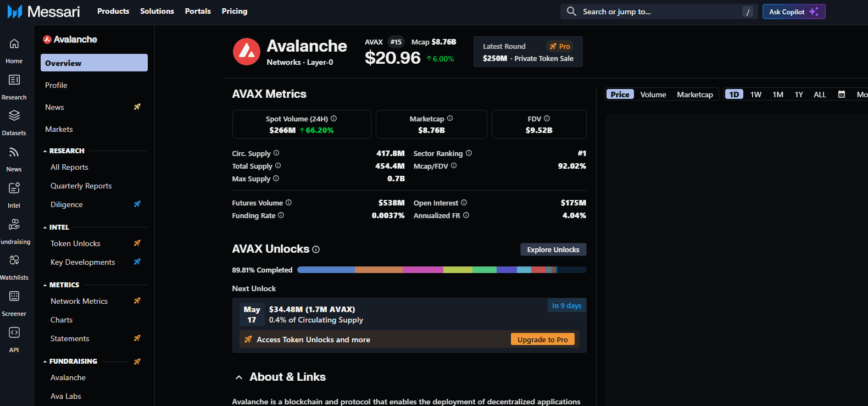Open Fundraising in the left rail
Viewport: 868px width, 406px height.
coord(14,231)
